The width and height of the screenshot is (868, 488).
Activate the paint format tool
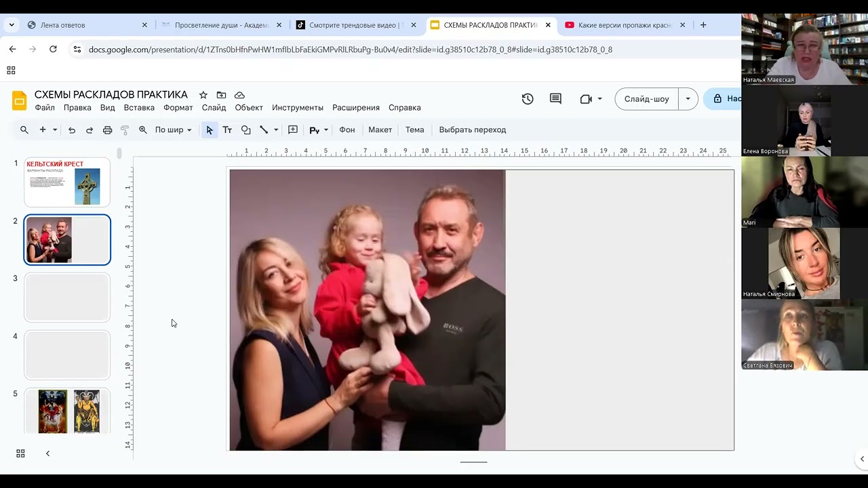tap(125, 130)
